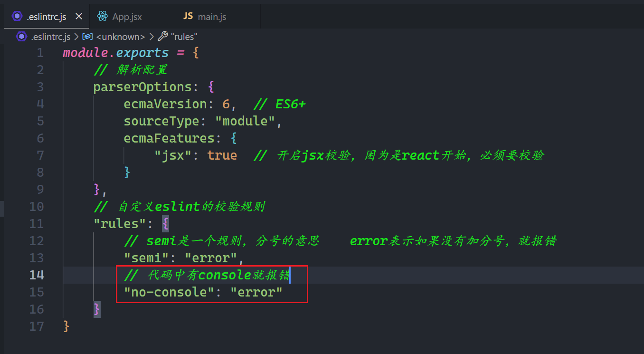The image size is (644, 354).
Task: Click the React icon on App.jsx tab
Action: 102,17
